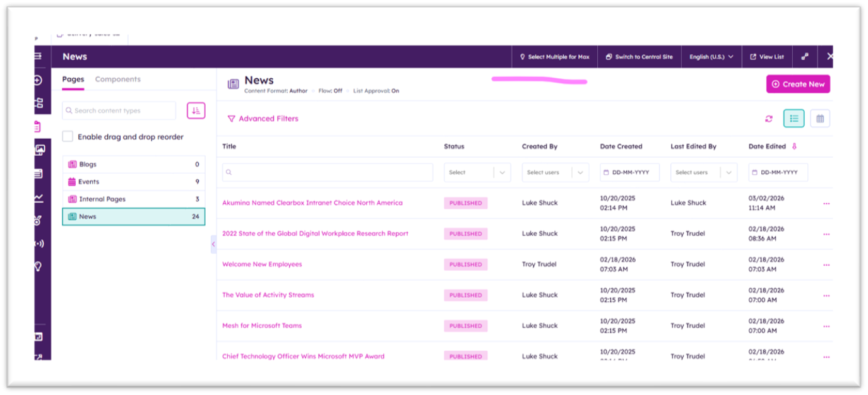Viewport: 868px width, 395px height.
Task: Select Events content type
Action: [x=134, y=182]
